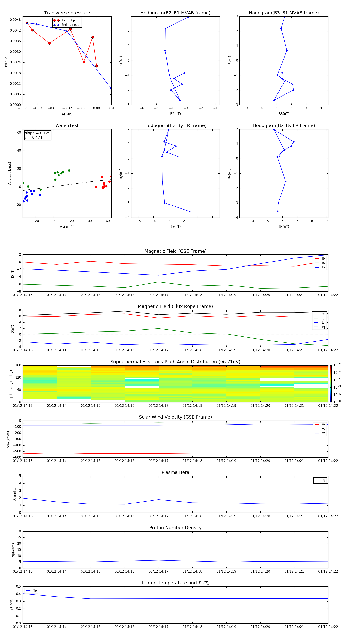Click the 'Magnetic Field (GSE Frame)' title
The image size is (351, 644).
[x=175, y=251]
